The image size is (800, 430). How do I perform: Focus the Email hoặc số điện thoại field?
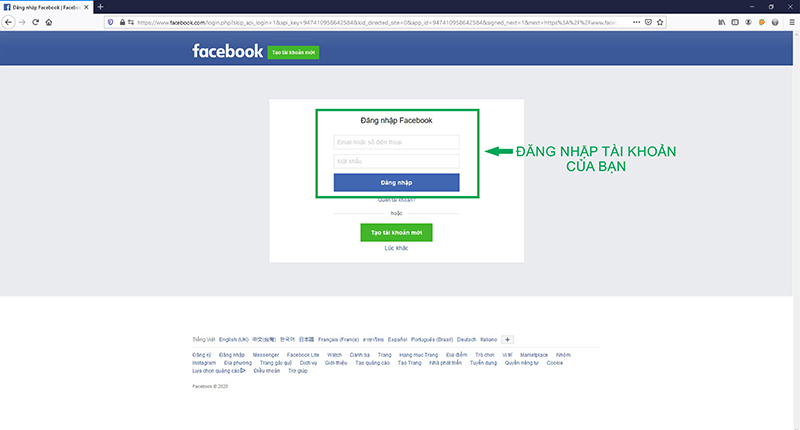click(396, 142)
